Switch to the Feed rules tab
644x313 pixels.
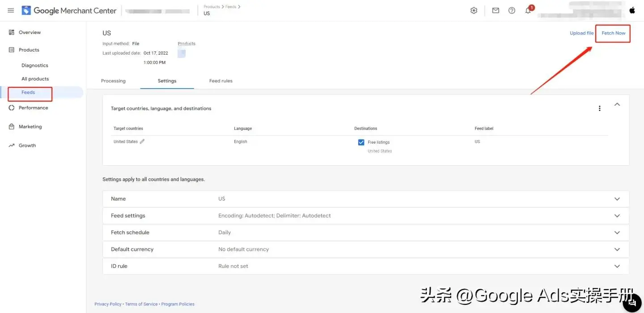coord(221,81)
